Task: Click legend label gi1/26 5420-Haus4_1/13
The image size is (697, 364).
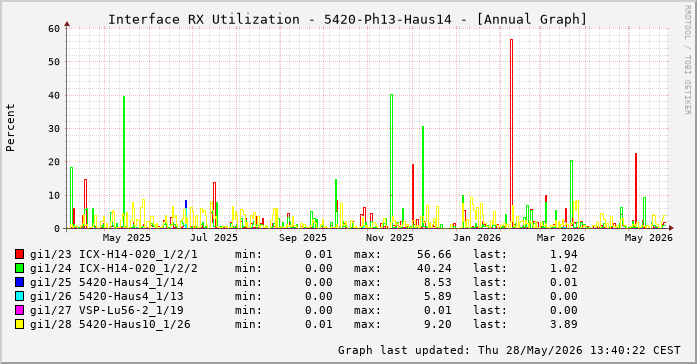Action: 107,296
